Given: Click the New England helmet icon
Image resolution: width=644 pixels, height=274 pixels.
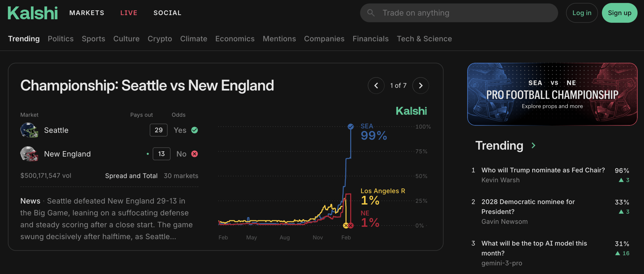Looking at the screenshot, I should (x=29, y=154).
